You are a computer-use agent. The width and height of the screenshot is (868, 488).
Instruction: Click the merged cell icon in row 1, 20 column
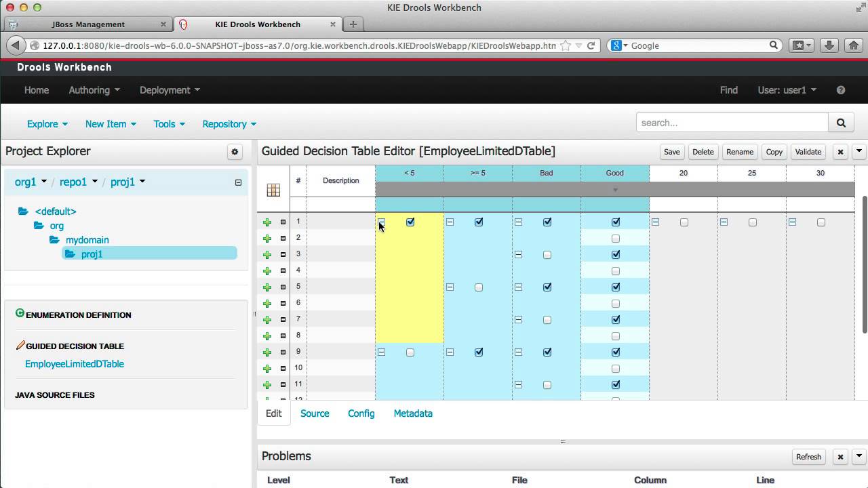[656, 222]
